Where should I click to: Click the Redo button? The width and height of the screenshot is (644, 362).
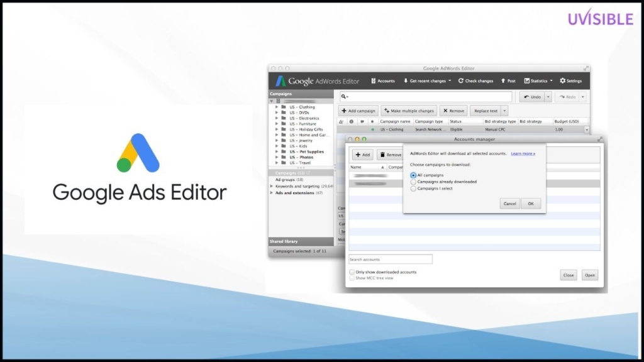tap(567, 97)
